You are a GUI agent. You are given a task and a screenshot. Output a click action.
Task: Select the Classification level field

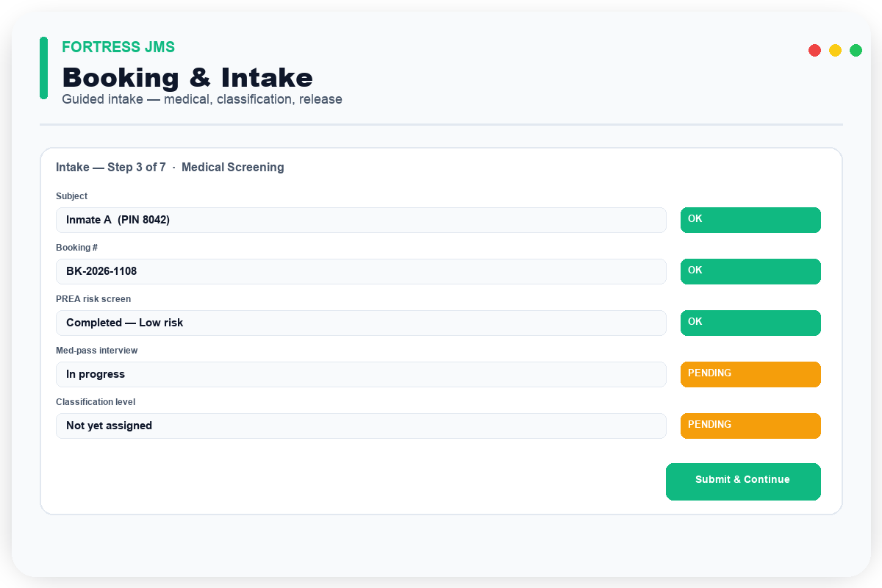[x=361, y=426]
